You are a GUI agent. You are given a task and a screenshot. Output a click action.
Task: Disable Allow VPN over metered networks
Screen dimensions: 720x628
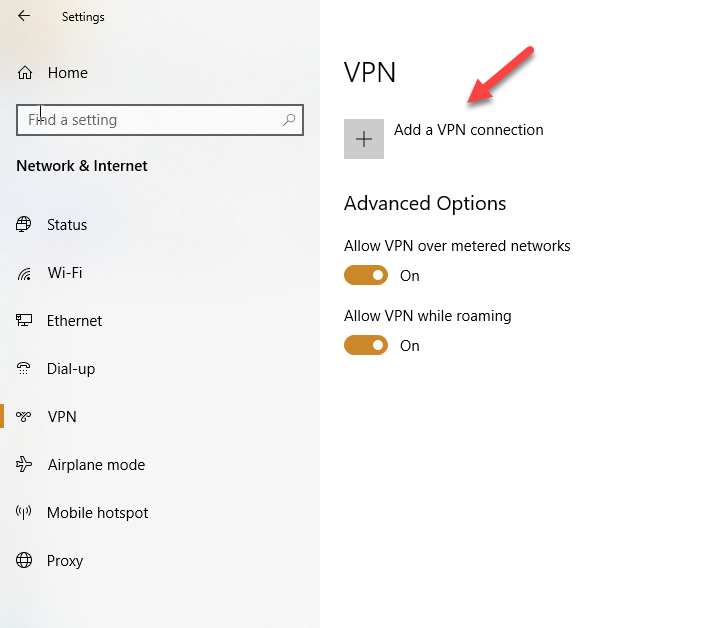coord(366,275)
